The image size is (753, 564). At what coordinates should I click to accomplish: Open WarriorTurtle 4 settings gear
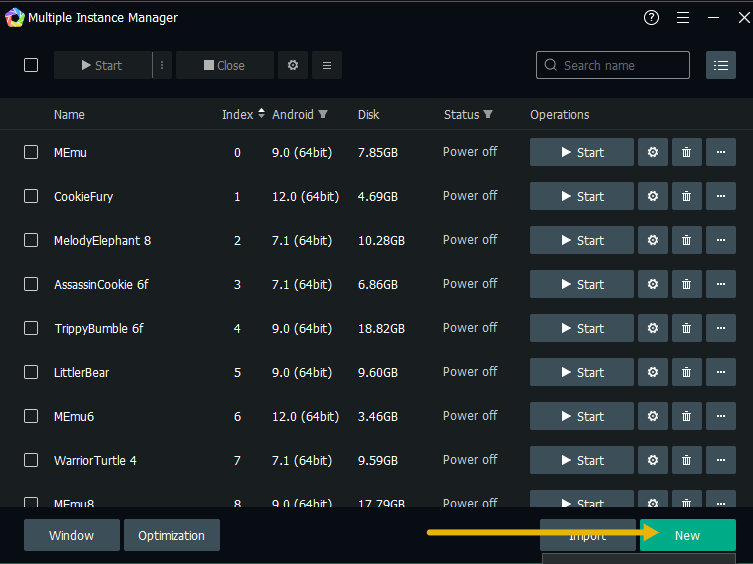[x=653, y=460]
